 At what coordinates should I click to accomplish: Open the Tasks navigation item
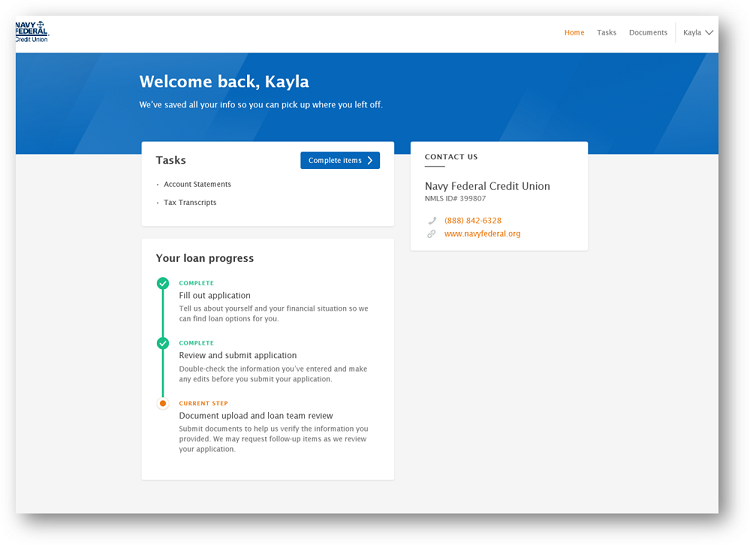click(x=606, y=32)
